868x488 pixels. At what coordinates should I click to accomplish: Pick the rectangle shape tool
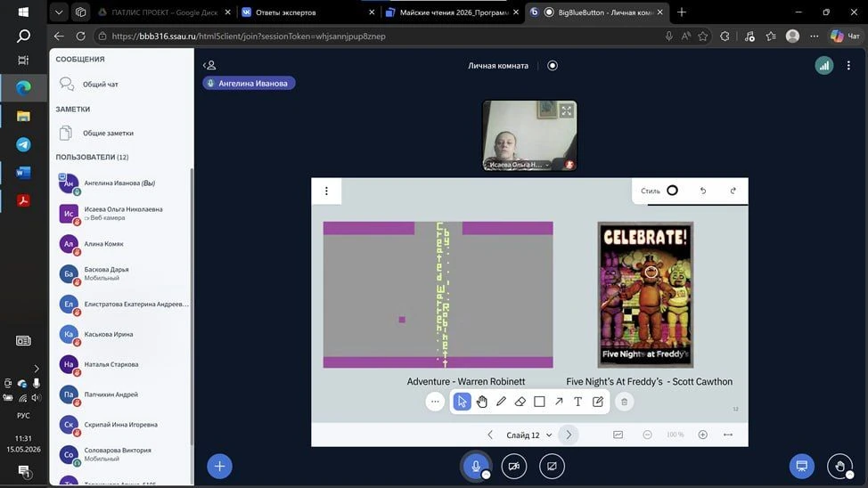click(539, 402)
